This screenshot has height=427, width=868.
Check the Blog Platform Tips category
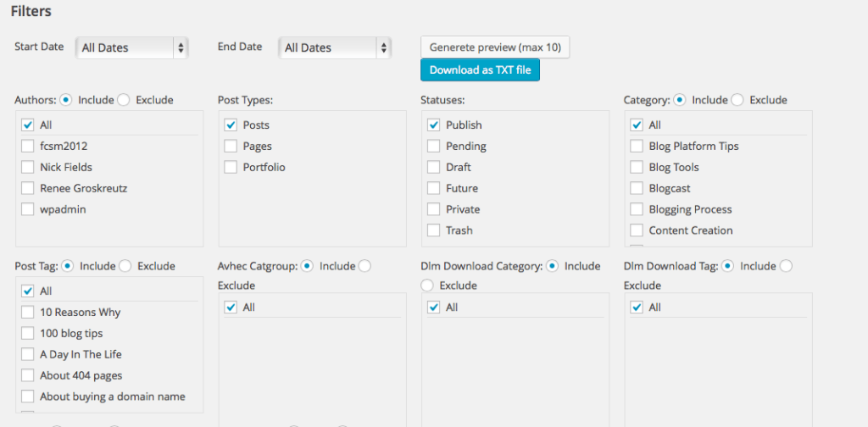click(637, 146)
